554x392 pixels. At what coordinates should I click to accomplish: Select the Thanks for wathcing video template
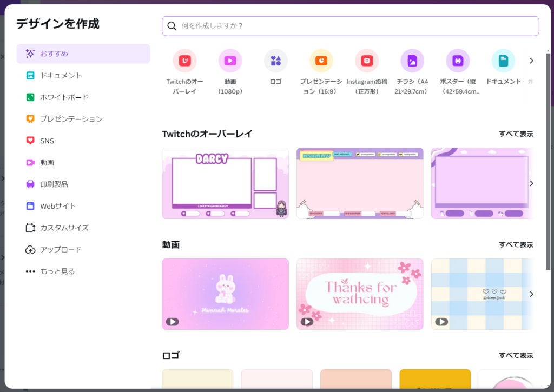360,294
